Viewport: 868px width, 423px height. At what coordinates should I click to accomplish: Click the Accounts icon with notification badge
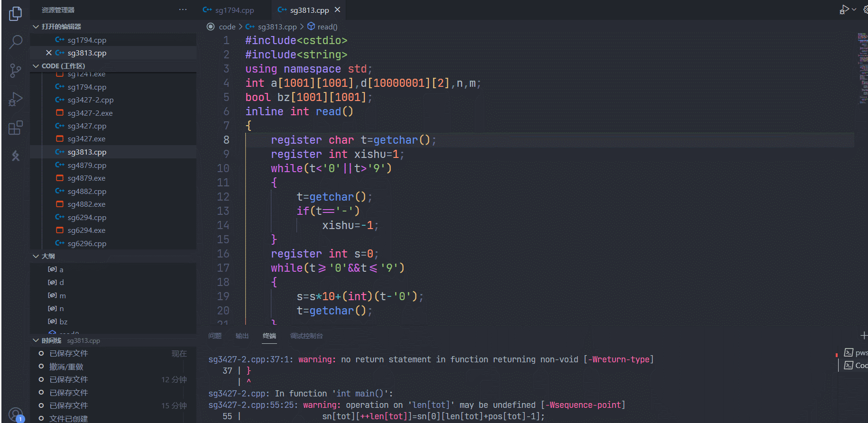(15, 414)
